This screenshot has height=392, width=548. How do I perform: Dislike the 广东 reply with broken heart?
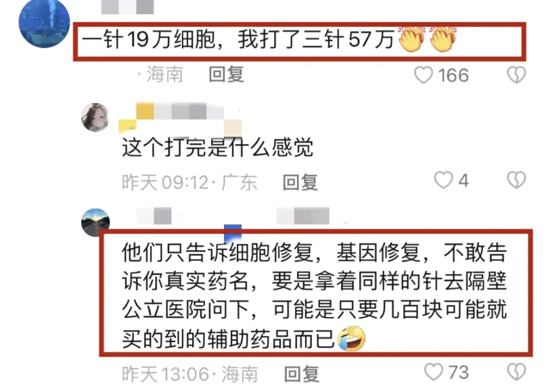(x=516, y=180)
